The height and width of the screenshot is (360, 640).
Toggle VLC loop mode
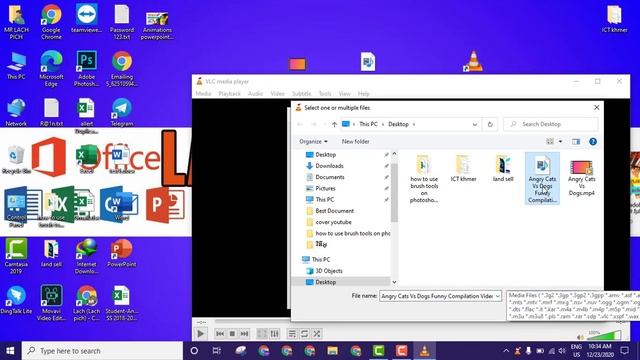[304, 333]
